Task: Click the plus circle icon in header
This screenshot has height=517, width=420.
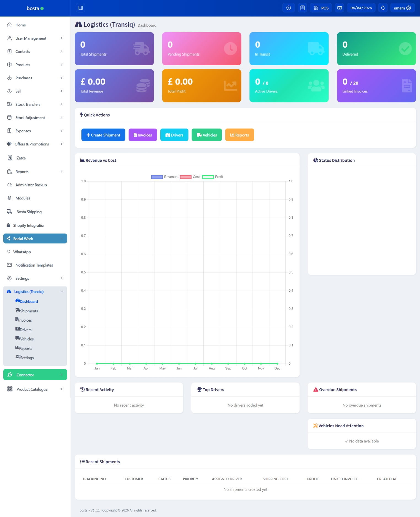Action: click(289, 8)
